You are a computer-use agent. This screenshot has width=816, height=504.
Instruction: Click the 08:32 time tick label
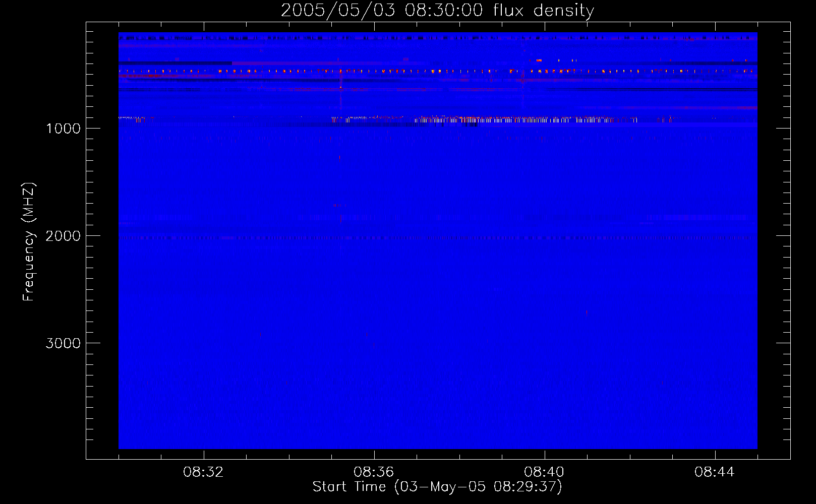203,472
